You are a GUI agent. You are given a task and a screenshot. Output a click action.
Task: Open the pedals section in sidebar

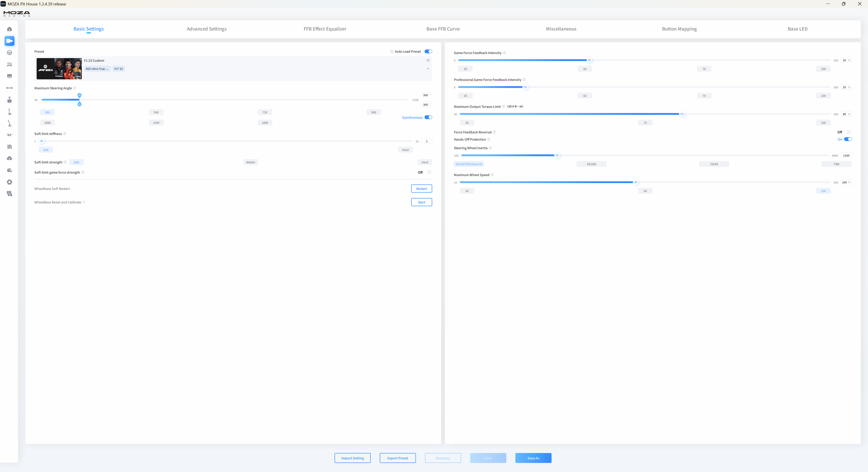click(x=9, y=64)
